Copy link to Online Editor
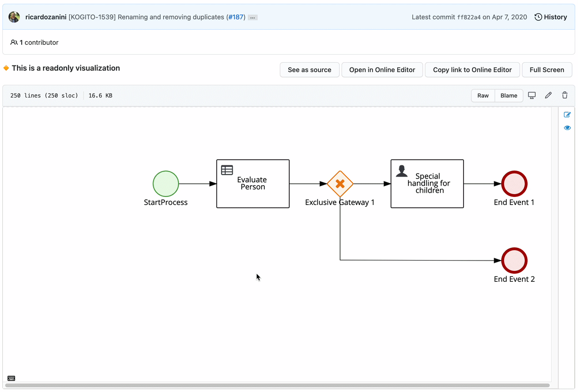The width and height of the screenshot is (578, 392). click(x=472, y=70)
